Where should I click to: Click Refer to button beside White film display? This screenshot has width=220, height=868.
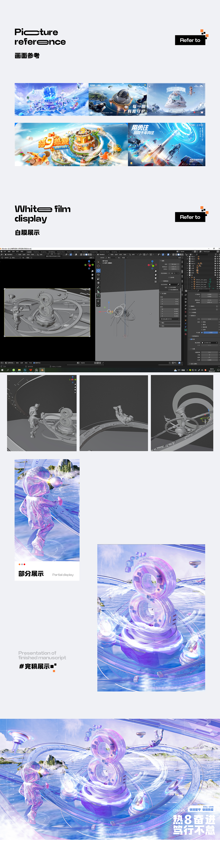click(x=190, y=217)
